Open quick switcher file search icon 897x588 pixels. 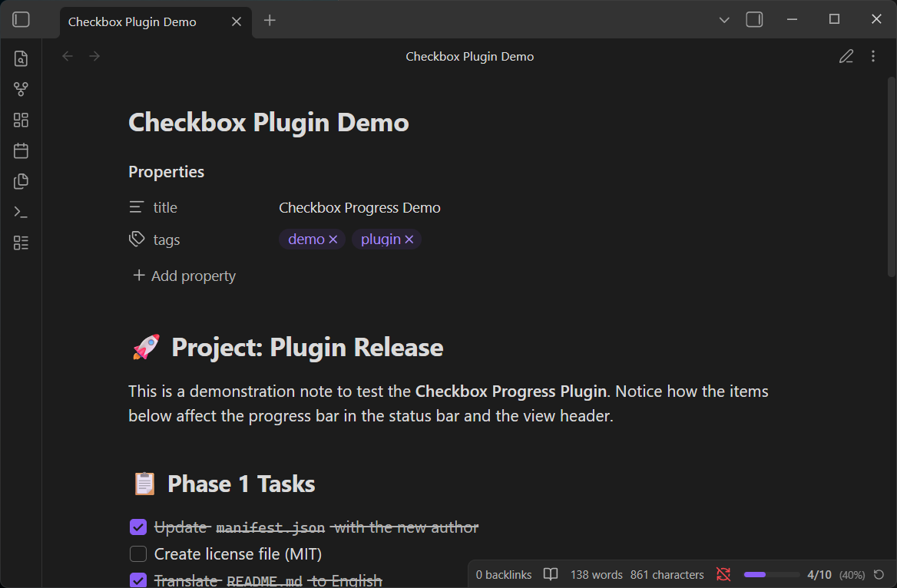point(22,58)
